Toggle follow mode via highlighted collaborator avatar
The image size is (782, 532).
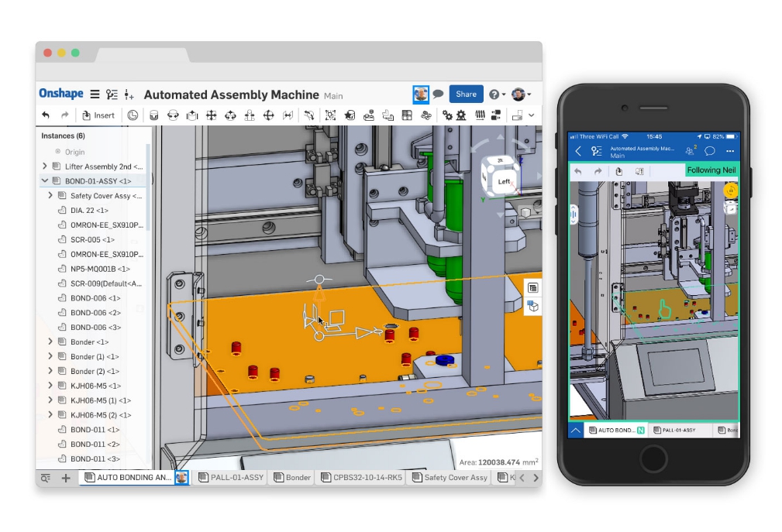point(421,94)
